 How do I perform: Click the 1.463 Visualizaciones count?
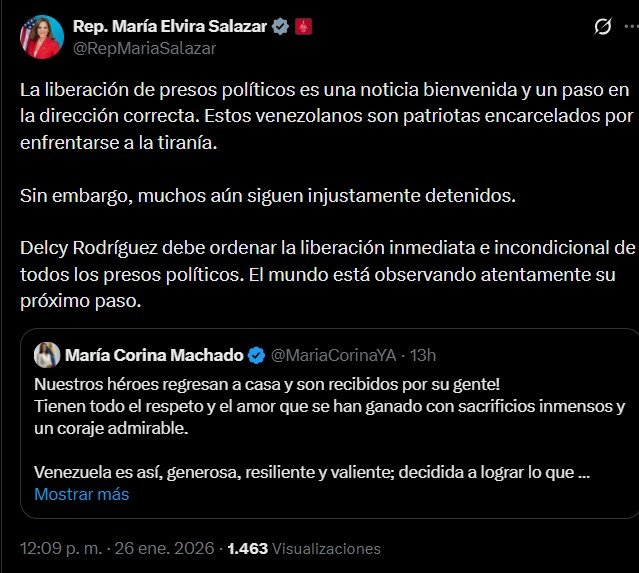(x=303, y=548)
